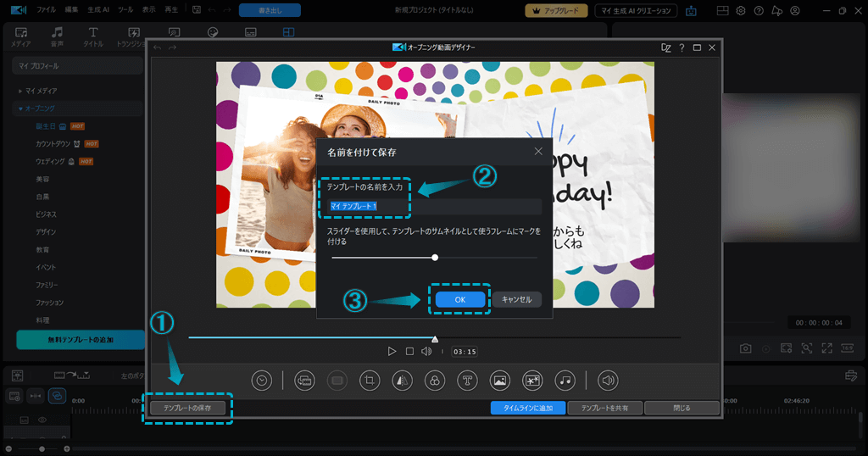Click the preview volume speaker icon
868x456 pixels.
tap(426, 352)
